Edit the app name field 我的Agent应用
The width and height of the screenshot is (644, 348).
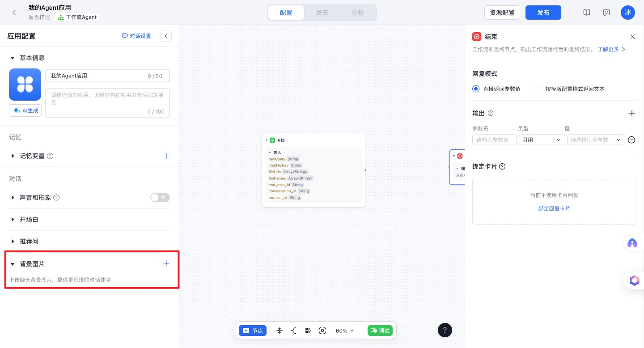(x=108, y=76)
